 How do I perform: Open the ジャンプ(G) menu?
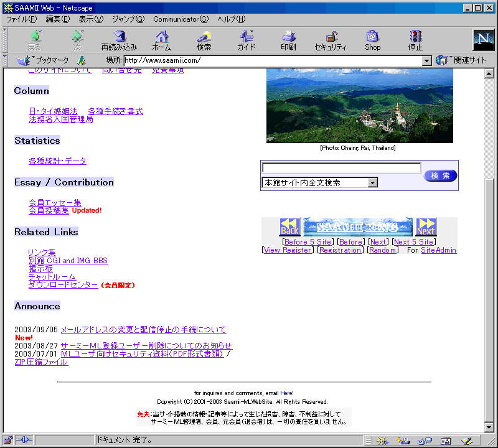[128, 19]
